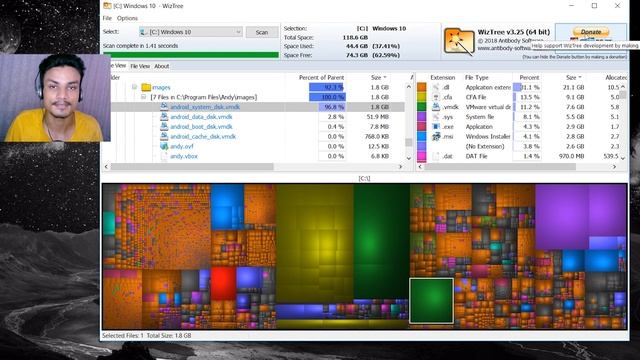Image resolution: width=640 pixels, height=360 pixels.
Task: Click the .vmdk extension file icon
Action: (x=436, y=107)
